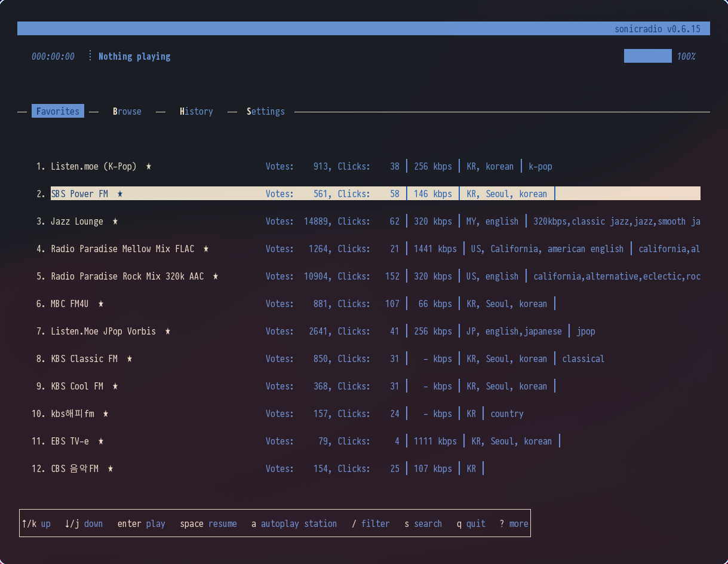Click the down shortcut hint
Image resolution: width=728 pixels, height=564 pixels.
(84, 523)
